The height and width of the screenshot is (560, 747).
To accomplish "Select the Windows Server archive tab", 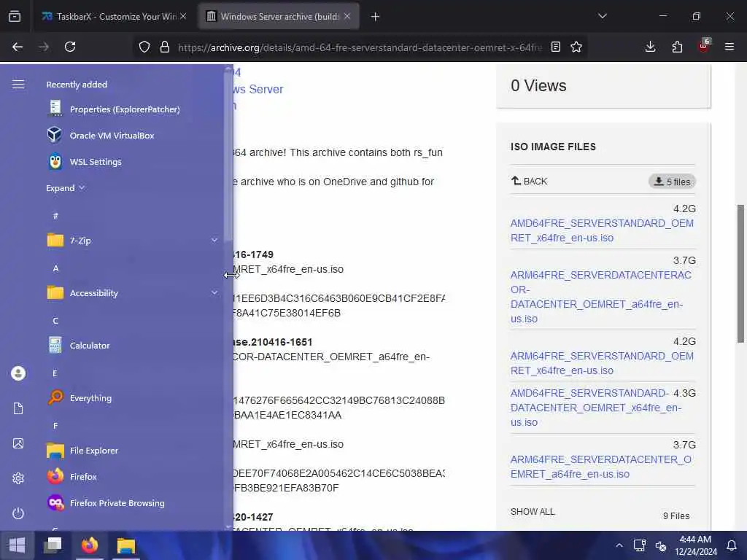I will [279, 16].
